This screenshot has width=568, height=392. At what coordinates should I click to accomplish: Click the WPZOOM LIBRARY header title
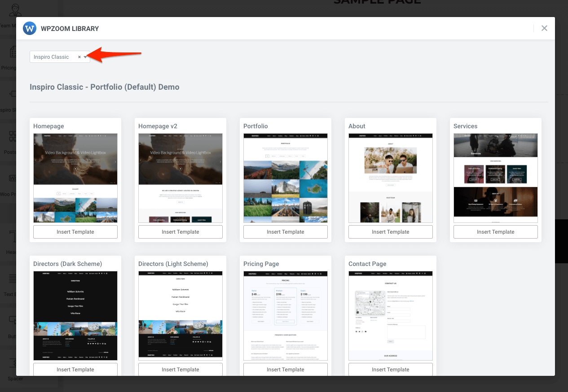[x=70, y=28]
